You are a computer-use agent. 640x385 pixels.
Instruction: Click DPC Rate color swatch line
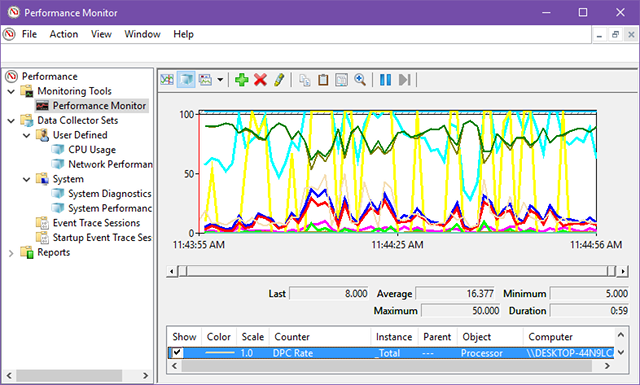[220, 353]
